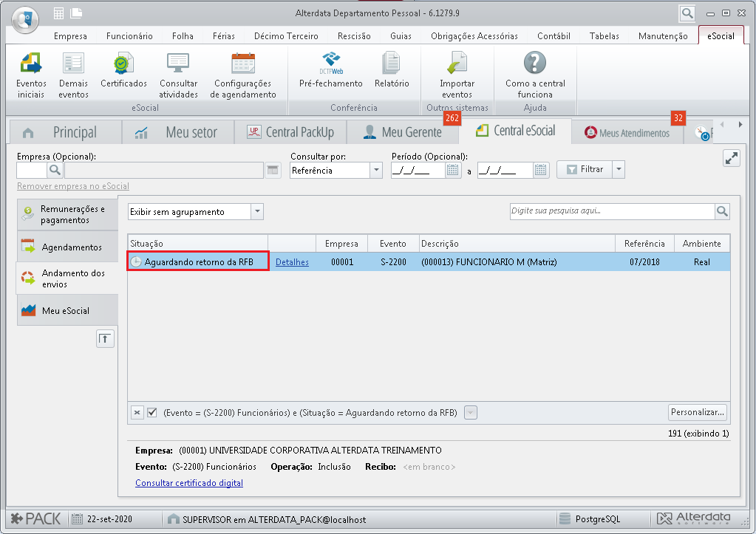This screenshot has width=756, height=534.
Task: Open Configurações de agendamento icon
Action: (243, 75)
